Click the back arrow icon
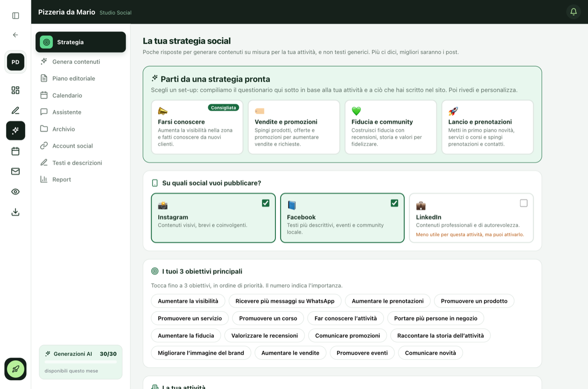The image size is (588, 389). click(x=16, y=35)
